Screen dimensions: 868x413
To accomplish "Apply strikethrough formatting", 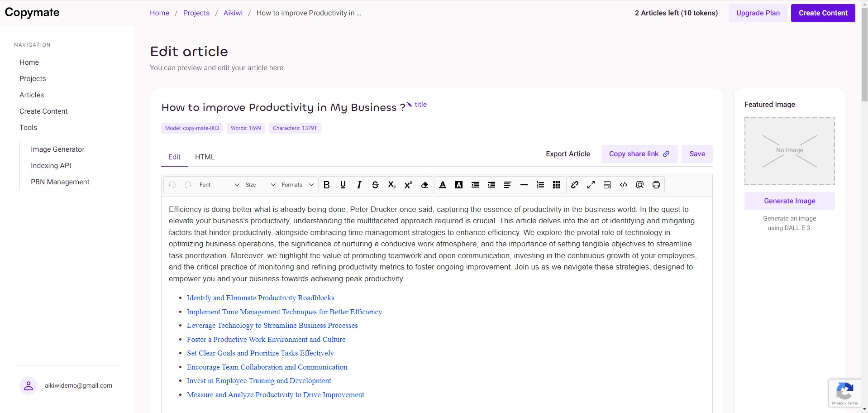I will [x=375, y=185].
